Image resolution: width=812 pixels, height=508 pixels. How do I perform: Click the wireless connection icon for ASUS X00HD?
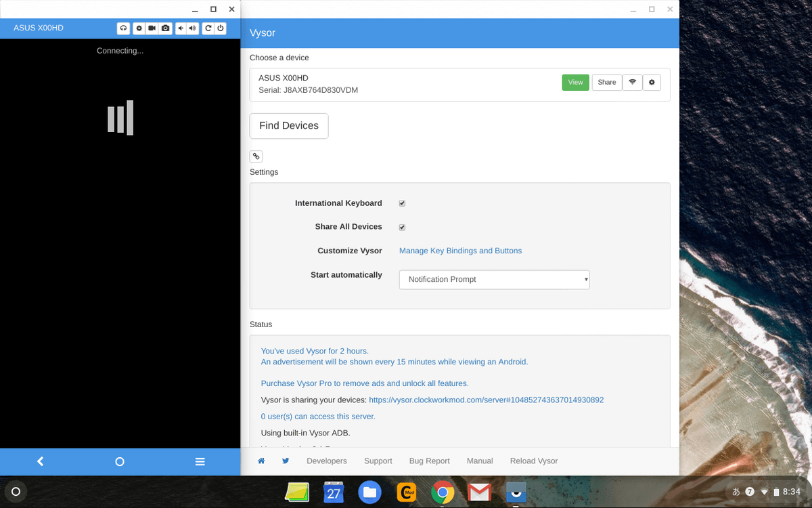coord(632,82)
